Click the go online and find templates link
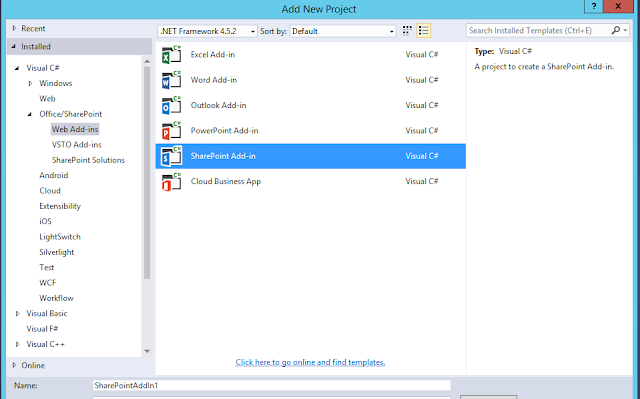The image size is (640, 399). click(310, 362)
